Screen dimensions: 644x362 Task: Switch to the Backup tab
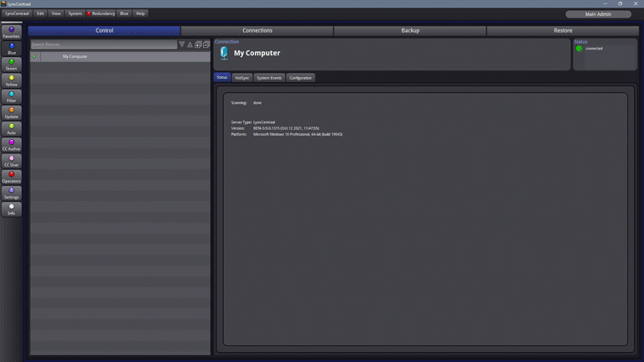click(x=410, y=30)
